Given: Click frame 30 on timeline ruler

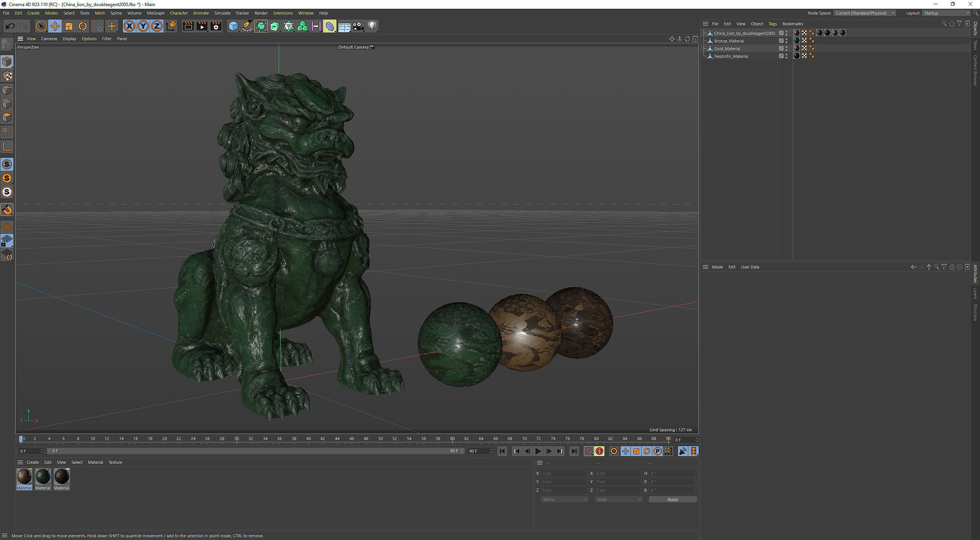Looking at the screenshot, I should tap(237, 439).
